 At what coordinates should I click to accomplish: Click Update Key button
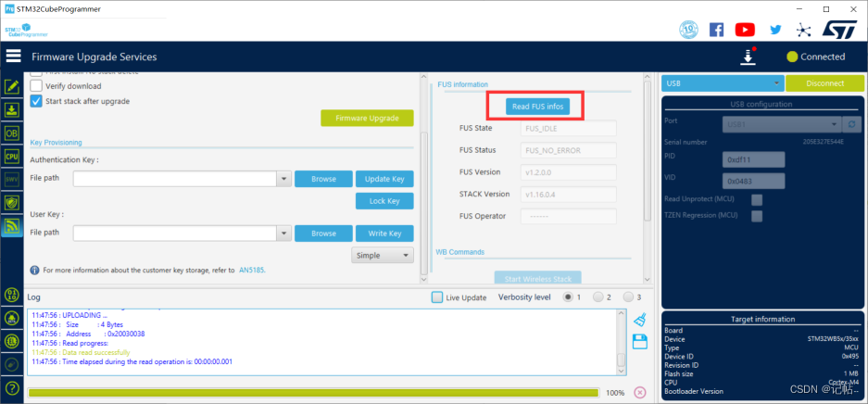384,179
